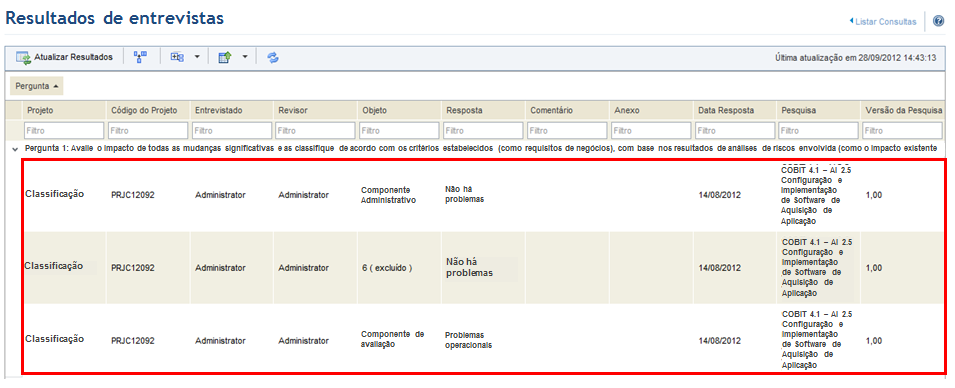Click the export table icon
This screenshot has width=955, height=388.
[x=225, y=57]
